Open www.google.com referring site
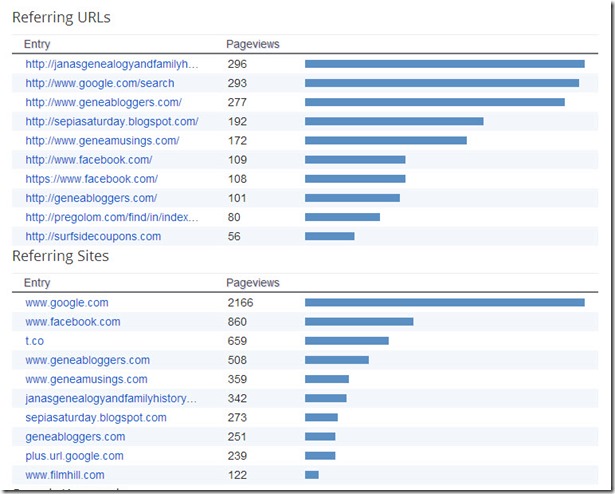The width and height of the screenshot is (615, 494). (67, 303)
